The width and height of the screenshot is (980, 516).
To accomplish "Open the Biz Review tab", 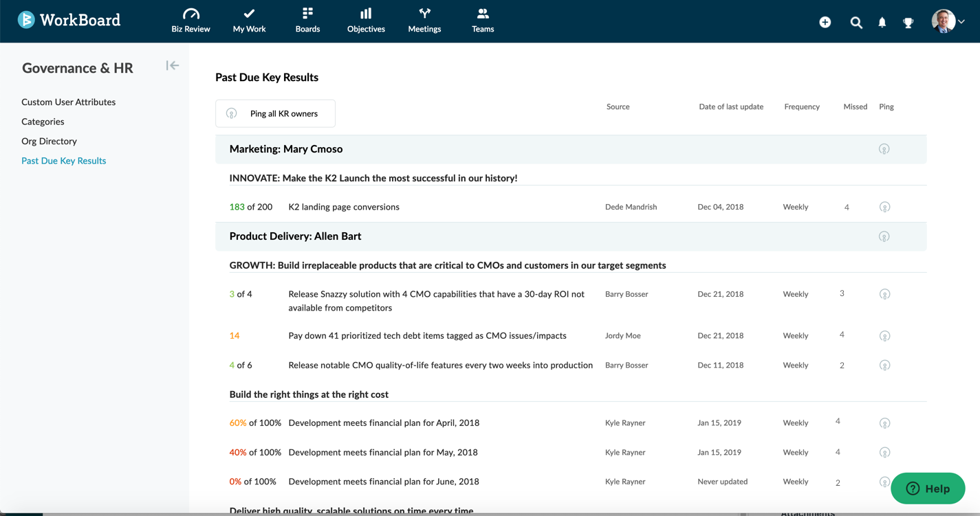I will pyautogui.click(x=190, y=21).
